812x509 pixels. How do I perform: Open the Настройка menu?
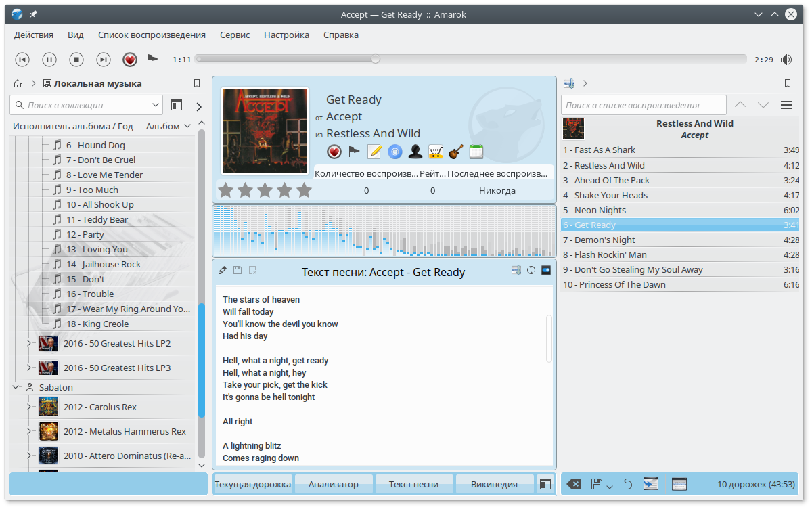(x=286, y=35)
